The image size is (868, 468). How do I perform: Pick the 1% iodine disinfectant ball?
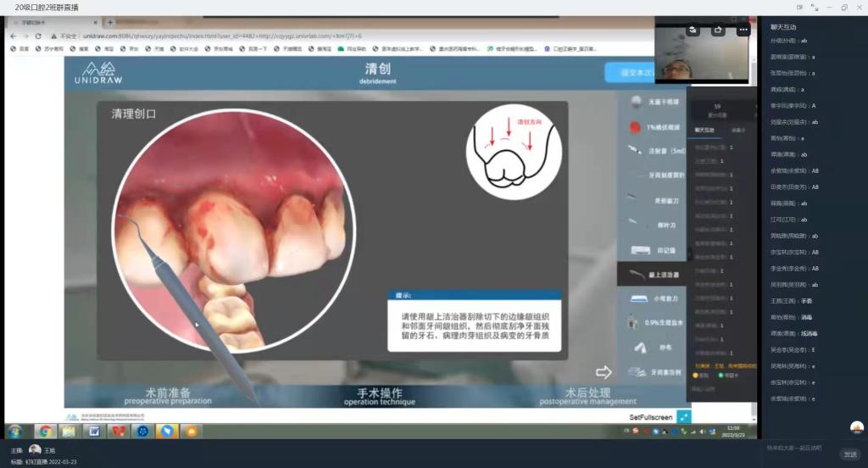pyautogui.click(x=651, y=127)
